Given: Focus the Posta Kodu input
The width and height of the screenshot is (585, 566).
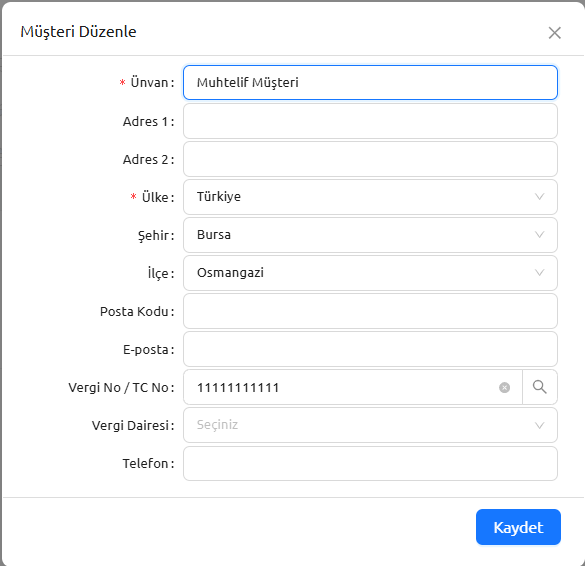Looking at the screenshot, I should click(370, 311).
